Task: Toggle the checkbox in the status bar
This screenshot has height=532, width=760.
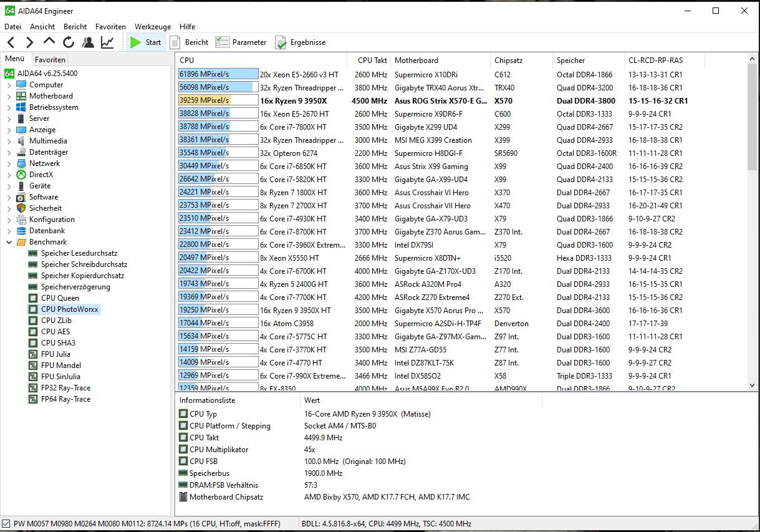Action: point(6,524)
